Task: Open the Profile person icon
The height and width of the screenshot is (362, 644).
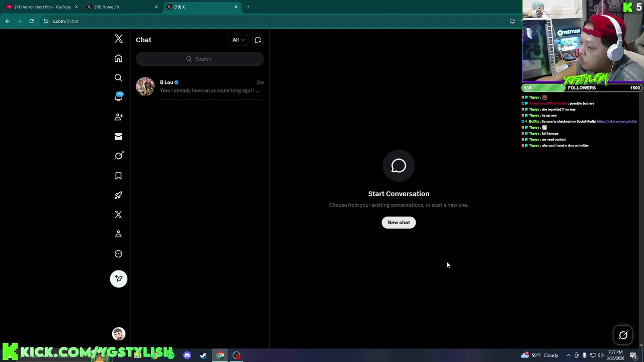Action: [118, 234]
